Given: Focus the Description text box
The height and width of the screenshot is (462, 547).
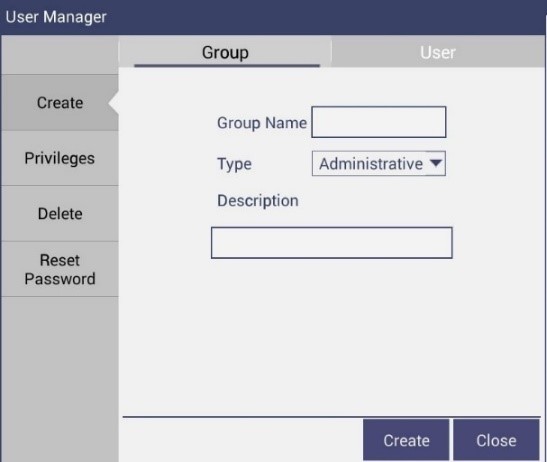Looking at the screenshot, I should tap(332, 243).
